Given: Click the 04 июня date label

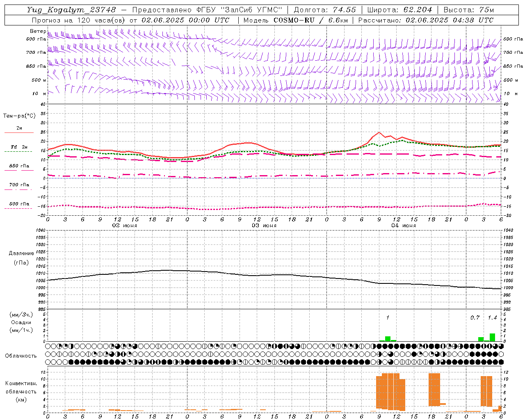Looking at the screenshot, I should click(x=404, y=226).
